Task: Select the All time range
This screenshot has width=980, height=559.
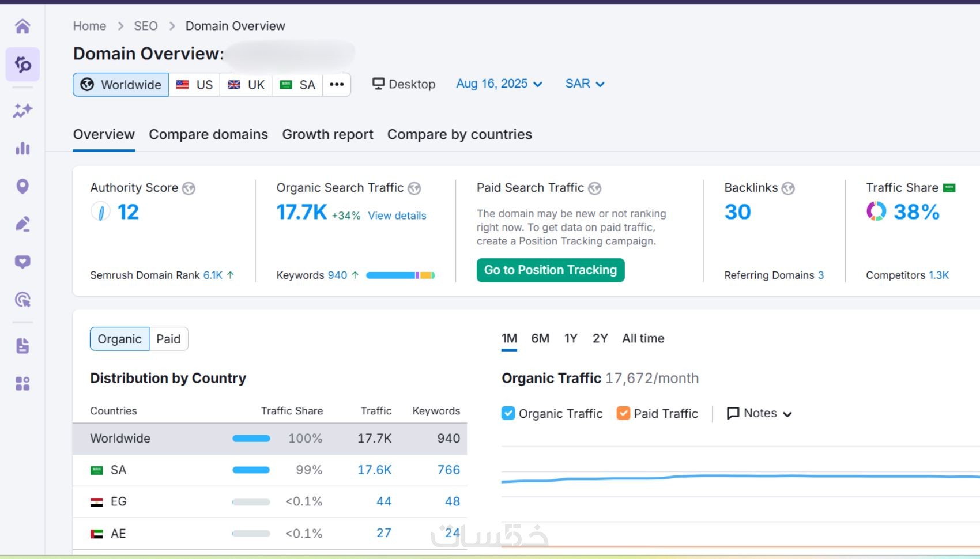Action: [x=643, y=338]
